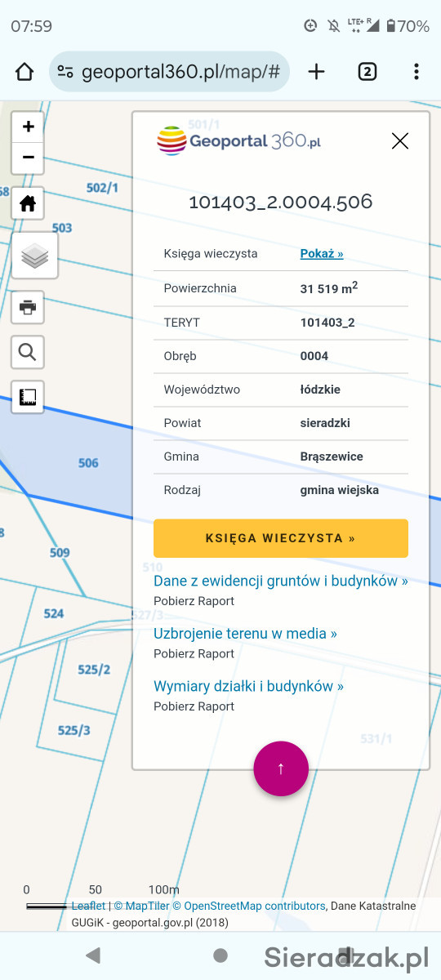Screen dimensions: 441x980
Task: Open the browser three-dot menu
Action: [416, 72]
